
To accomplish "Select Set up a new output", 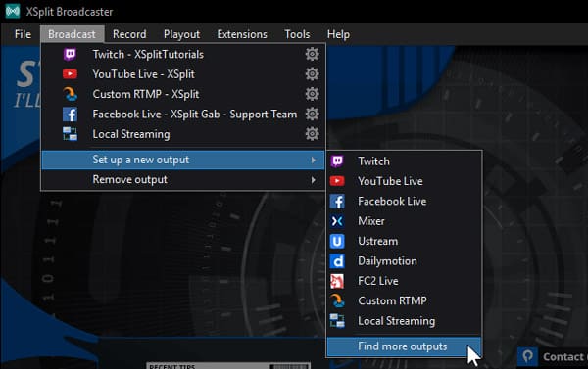I will click(183, 160).
